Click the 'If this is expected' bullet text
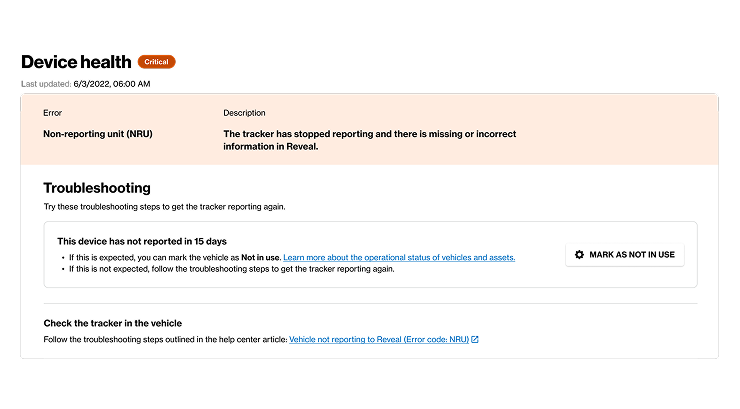Image resolution: width=740 pixels, height=409 pixels. (x=175, y=258)
